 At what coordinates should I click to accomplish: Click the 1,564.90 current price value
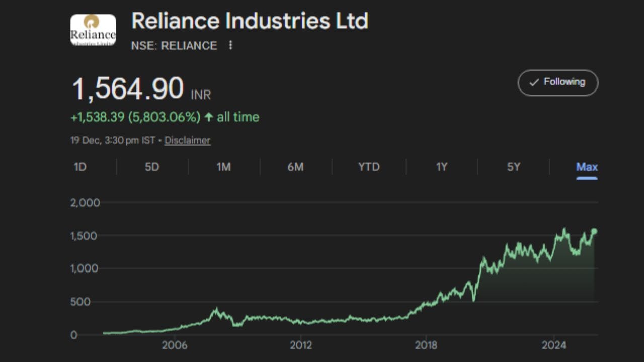coord(128,89)
